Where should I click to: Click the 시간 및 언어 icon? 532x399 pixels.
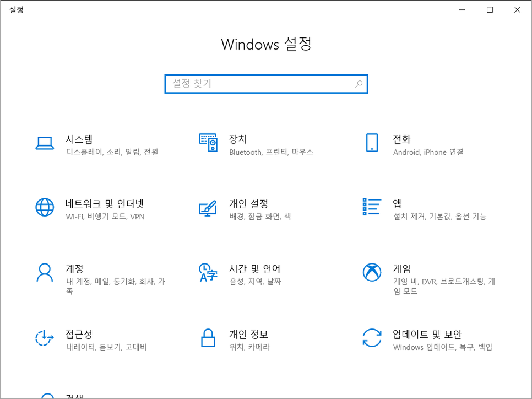tap(208, 272)
